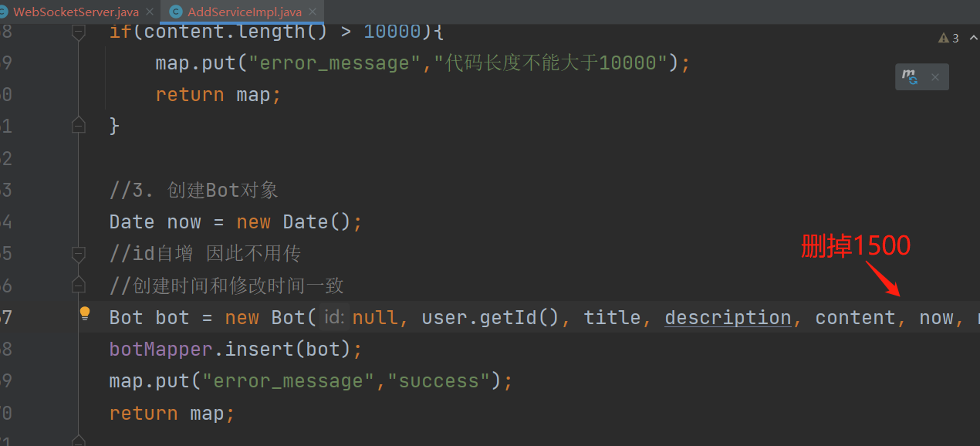This screenshot has height=446, width=980.
Task: Select the AddServiceImpl.java tab
Action: 243,12
